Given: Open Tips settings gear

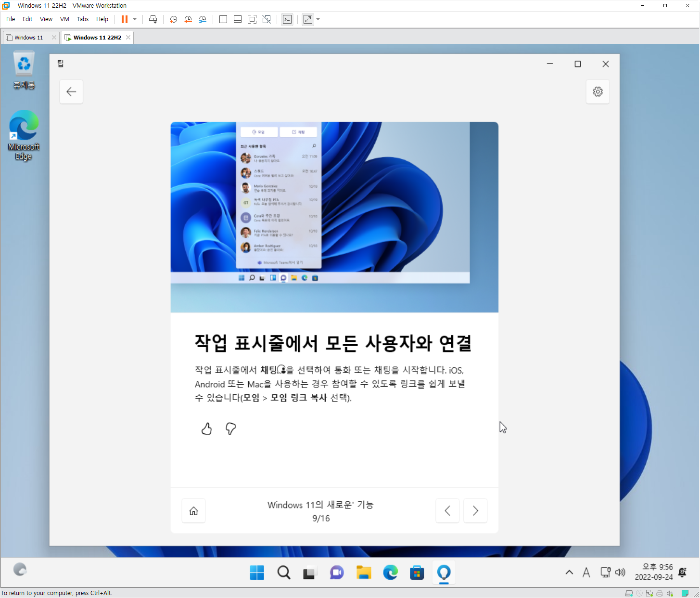Looking at the screenshot, I should 598,91.
